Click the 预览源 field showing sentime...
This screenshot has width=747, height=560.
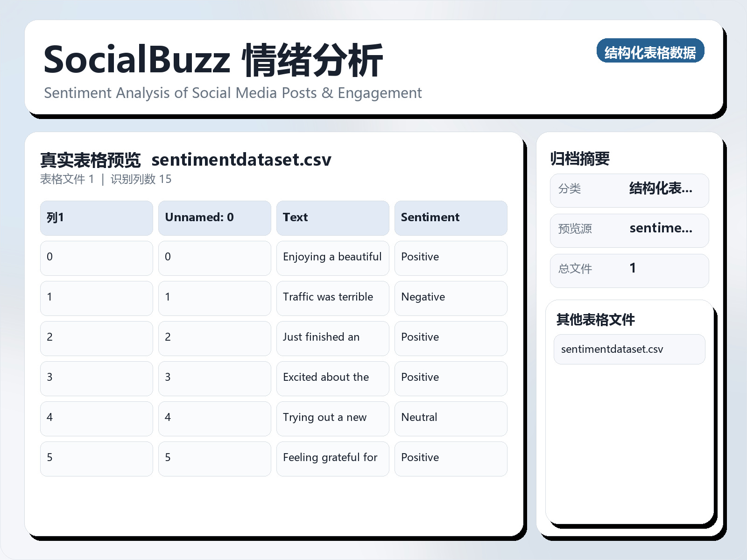(629, 230)
